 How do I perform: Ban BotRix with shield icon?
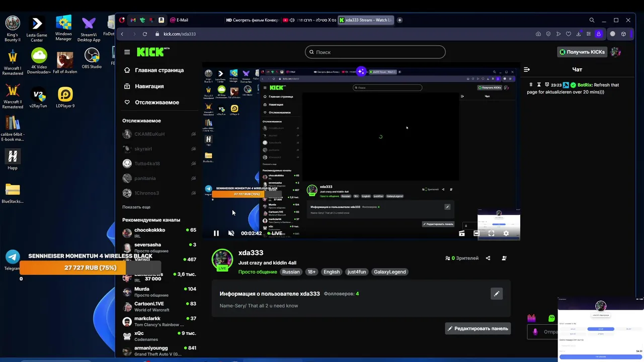[547, 85]
